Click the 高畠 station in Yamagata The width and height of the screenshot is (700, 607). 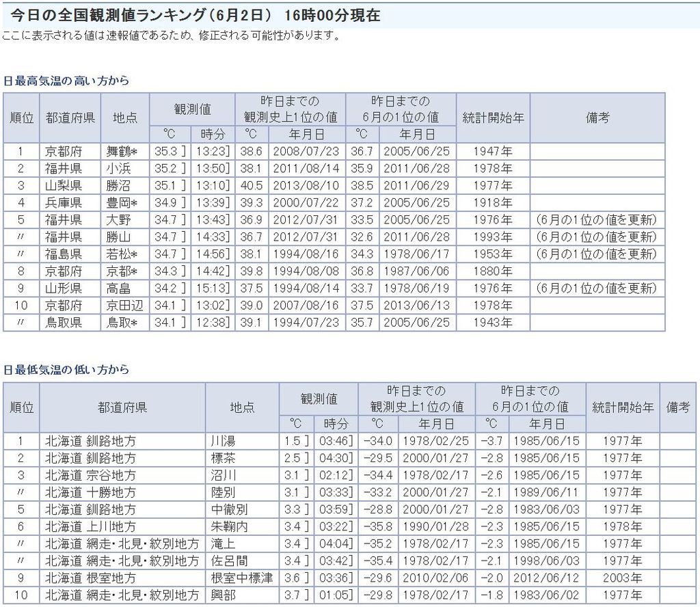118,288
